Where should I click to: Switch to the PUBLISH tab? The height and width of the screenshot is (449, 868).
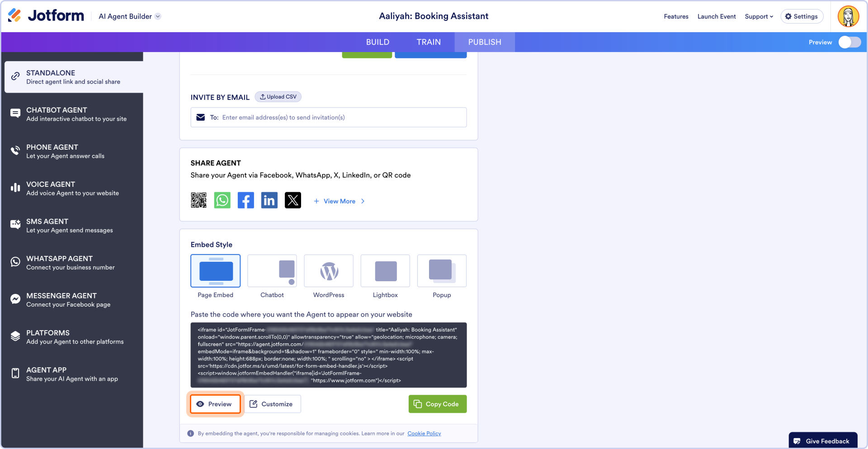[x=485, y=42]
